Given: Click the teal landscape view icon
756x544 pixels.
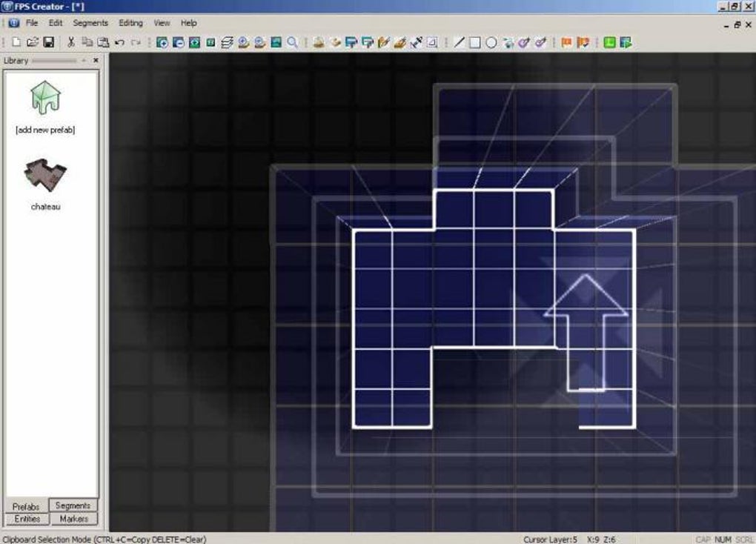Looking at the screenshot, I should [x=276, y=42].
